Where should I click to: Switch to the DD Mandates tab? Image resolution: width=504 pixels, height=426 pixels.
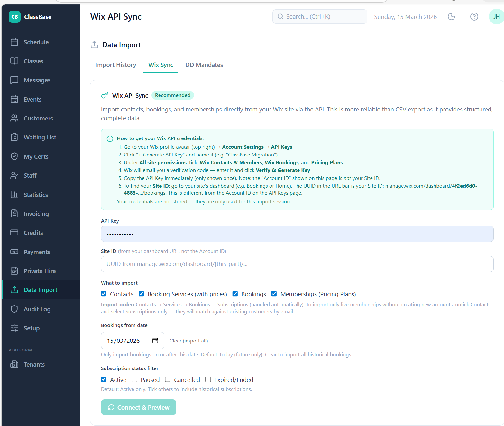click(204, 65)
